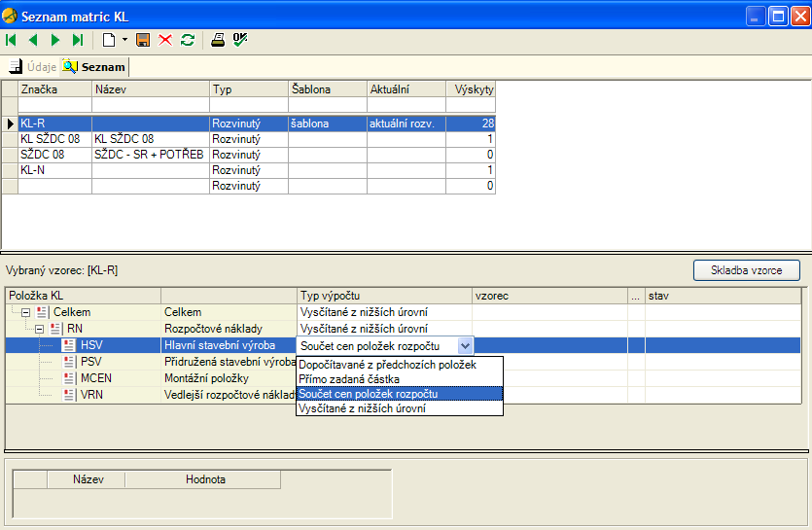The width and height of the screenshot is (812, 530).
Task: Click the MCEN item icon
Action: (x=69, y=378)
